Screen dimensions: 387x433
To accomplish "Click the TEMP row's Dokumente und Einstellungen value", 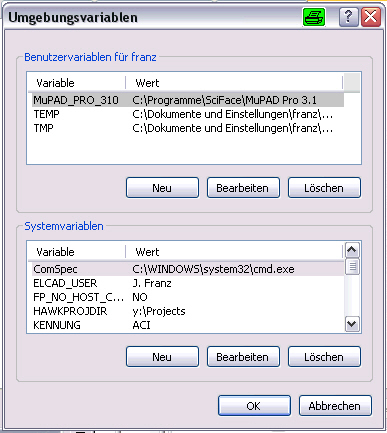I will [232, 114].
